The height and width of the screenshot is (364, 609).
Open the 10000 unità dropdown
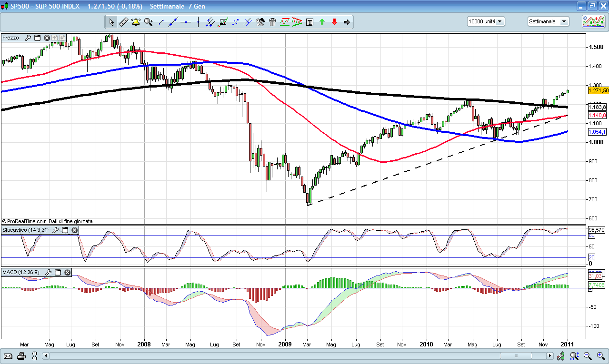[486, 22]
